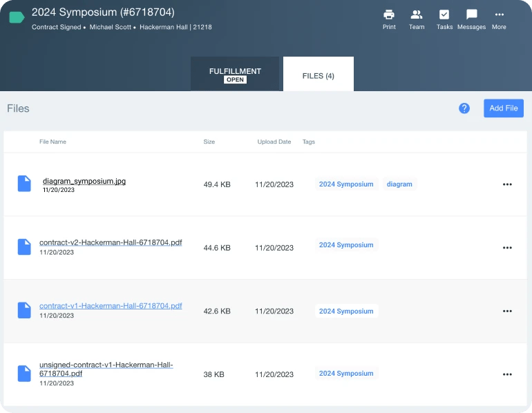The image size is (532, 413).
Task: Click the diagram tag on first file
Action: tap(399, 184)
